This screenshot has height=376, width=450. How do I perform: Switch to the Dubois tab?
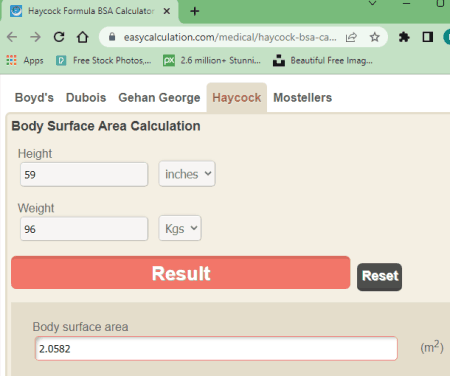86,98
